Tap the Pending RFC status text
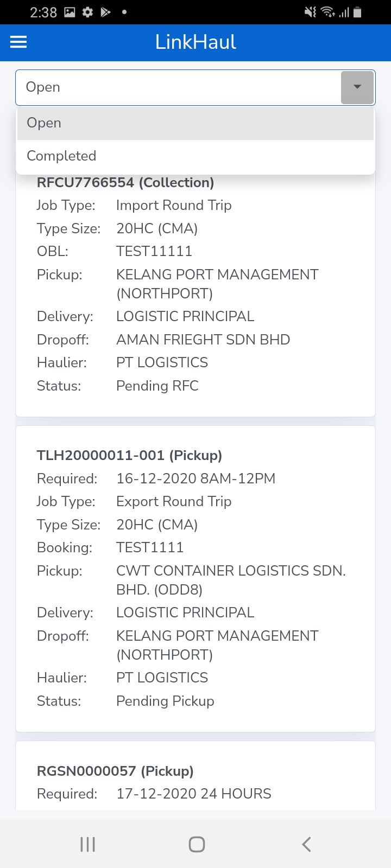Viewport: 391px width, 868px height. [157, 386]
